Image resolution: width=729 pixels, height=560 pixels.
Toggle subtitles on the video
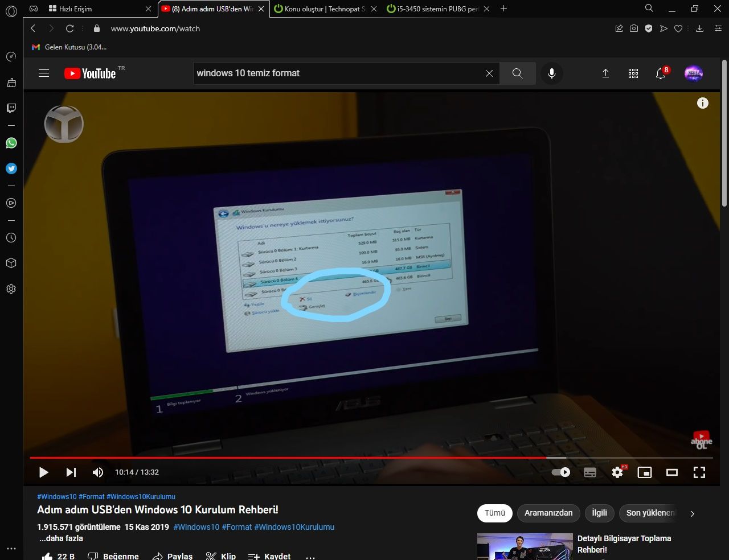(590, 472)
